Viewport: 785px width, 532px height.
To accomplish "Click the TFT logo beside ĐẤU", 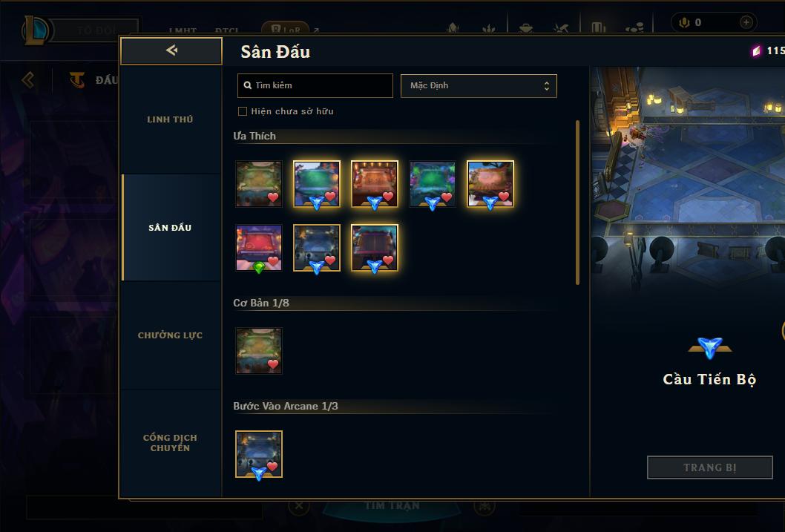I will tap(77, 79).
